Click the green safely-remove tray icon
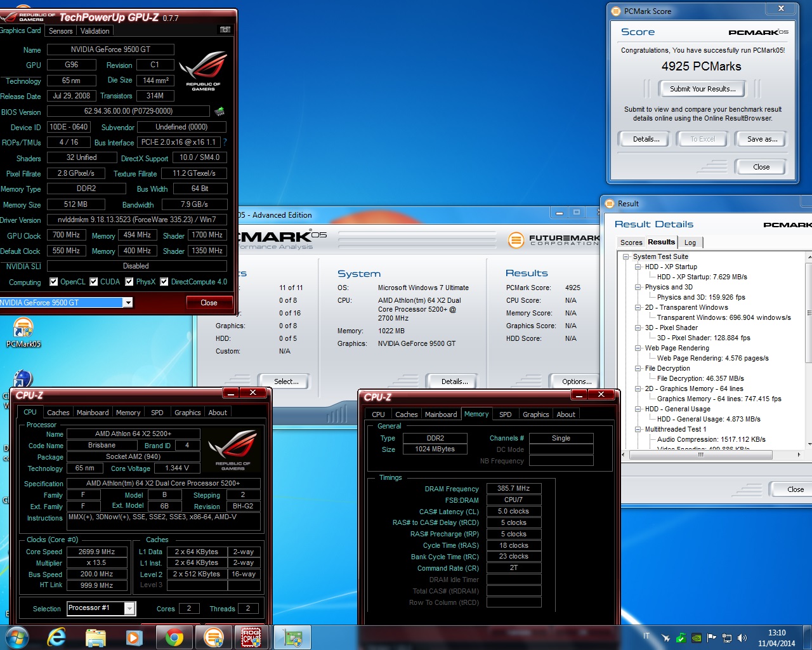The height and width of the screenshot is (650, 812). pos(681,638)
